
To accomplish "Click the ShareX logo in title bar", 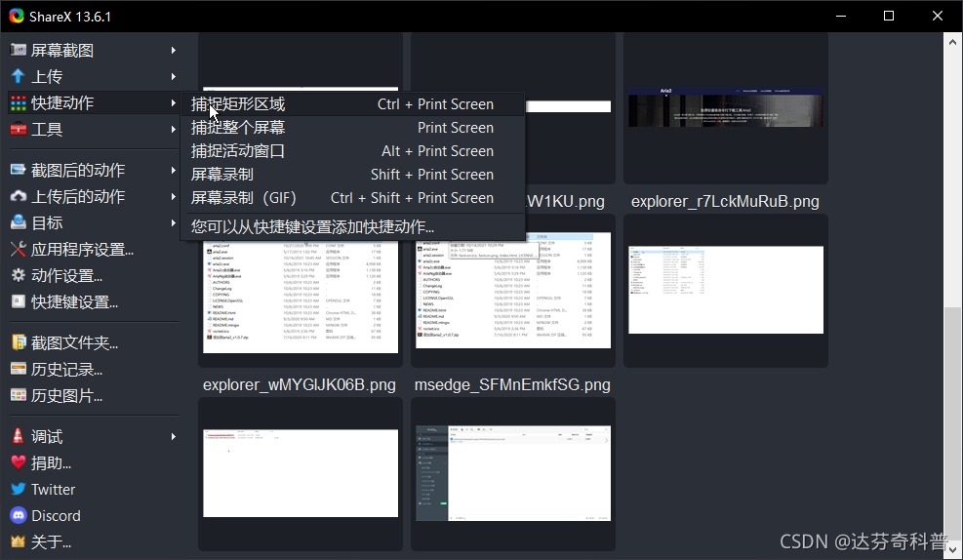I will (17, 16).
